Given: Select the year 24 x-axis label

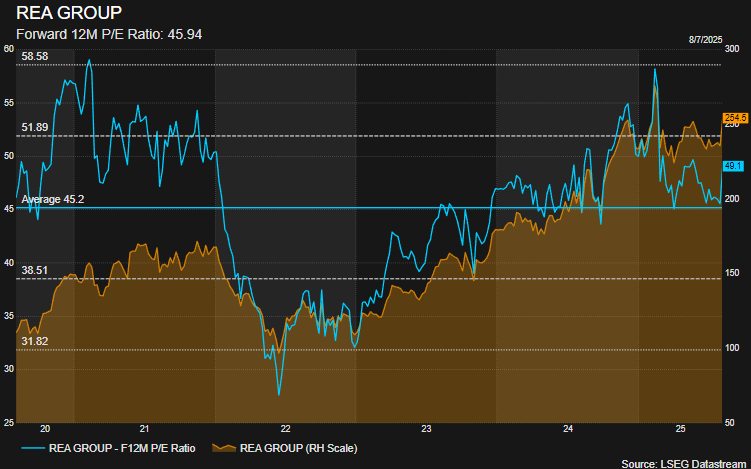Looking at the screenshot, I should coord(567,428).
